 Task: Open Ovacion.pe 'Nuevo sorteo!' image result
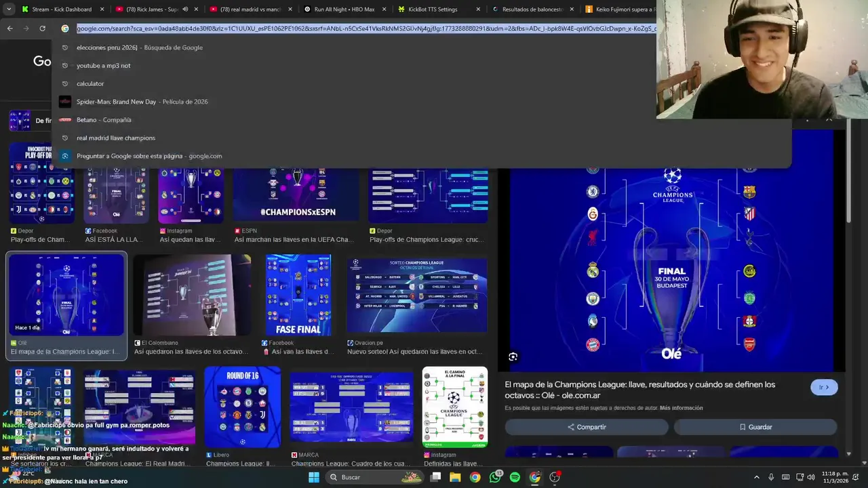click(x=416, y=296)
